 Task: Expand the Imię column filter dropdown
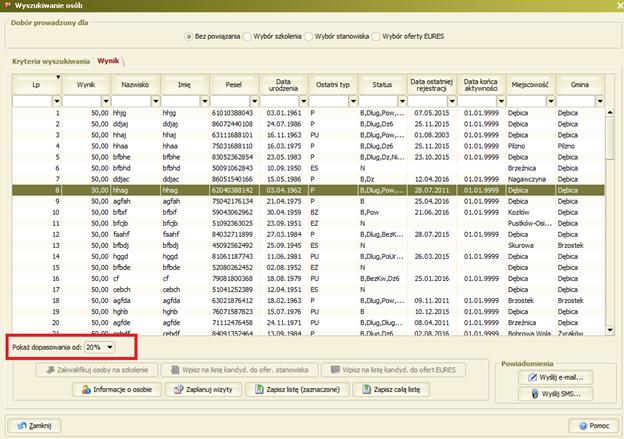(x=205, y=101)
